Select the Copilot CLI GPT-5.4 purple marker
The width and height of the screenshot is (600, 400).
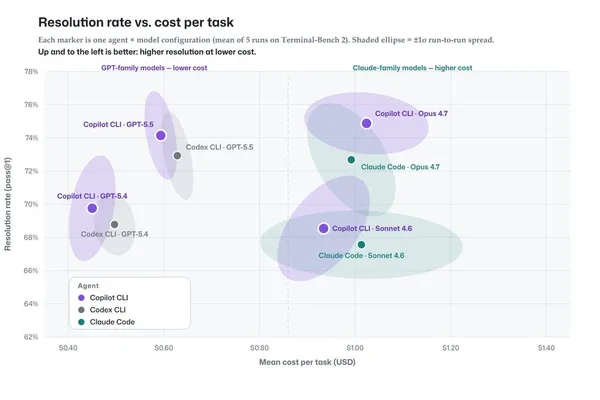(x=92, y=208)
